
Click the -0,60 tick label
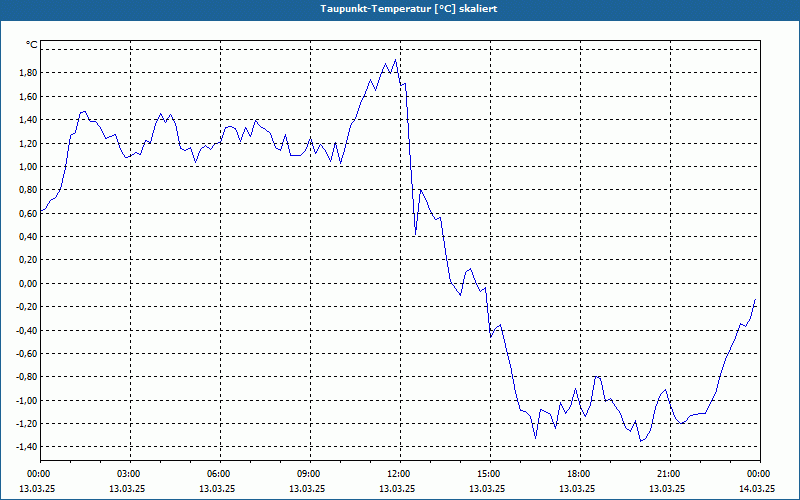coord(27,354)
